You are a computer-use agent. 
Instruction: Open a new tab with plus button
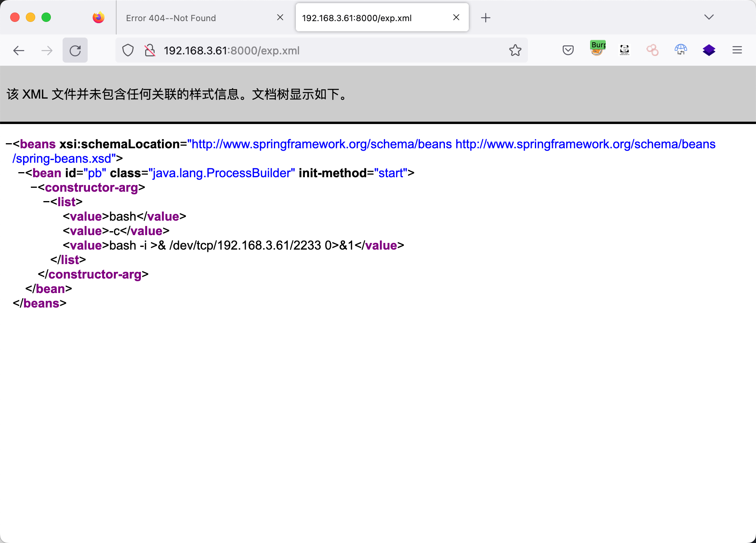[485, 18]
